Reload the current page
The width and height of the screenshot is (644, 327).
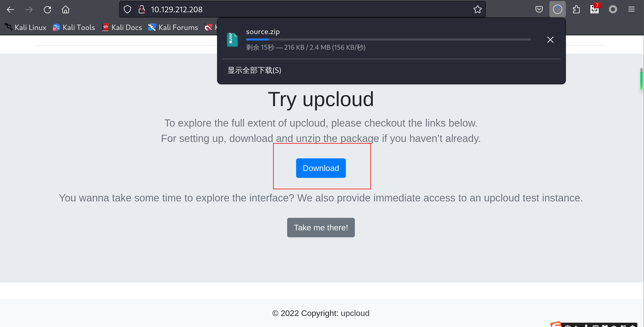click(x=47, y=10)
